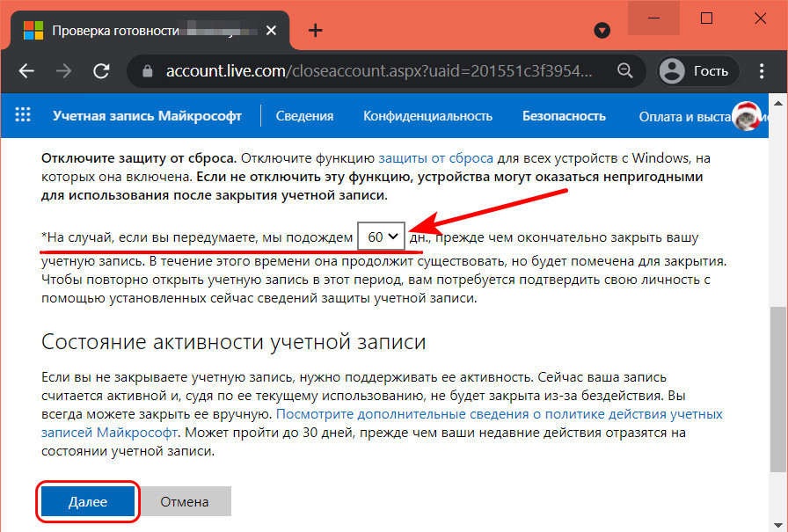Open the 60 days waiting period dropdown
Viewport: 788px width, 532px height.
point(382,237)
